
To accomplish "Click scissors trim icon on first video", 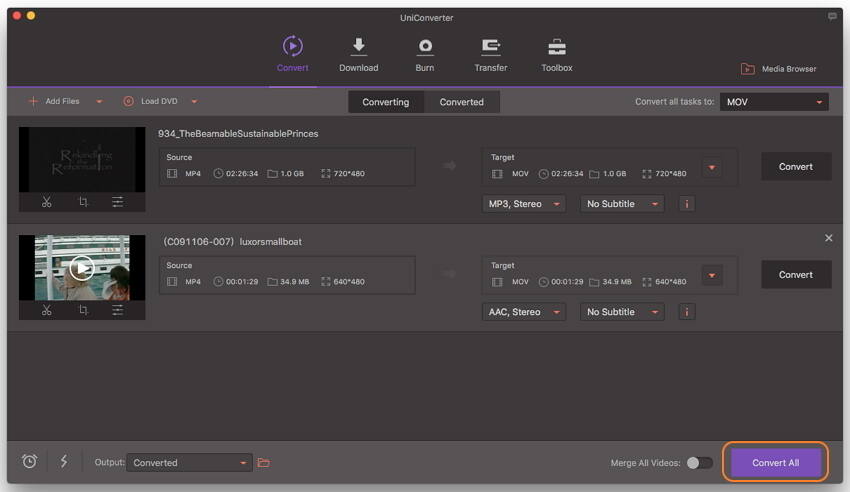I will click(47, 202).
